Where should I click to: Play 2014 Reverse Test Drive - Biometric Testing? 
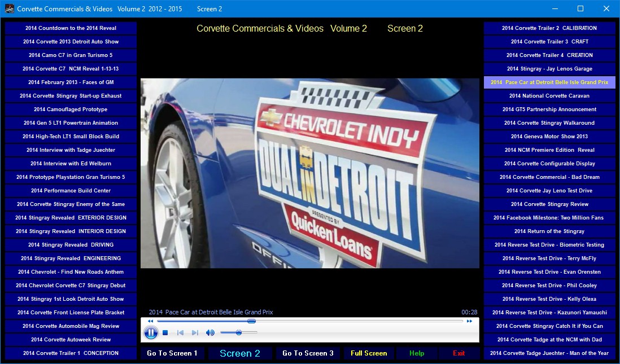coord(549,245)
